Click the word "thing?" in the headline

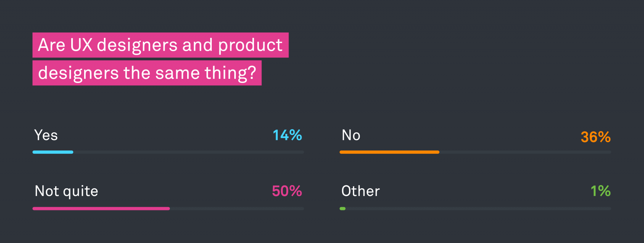tap(230, 73)
